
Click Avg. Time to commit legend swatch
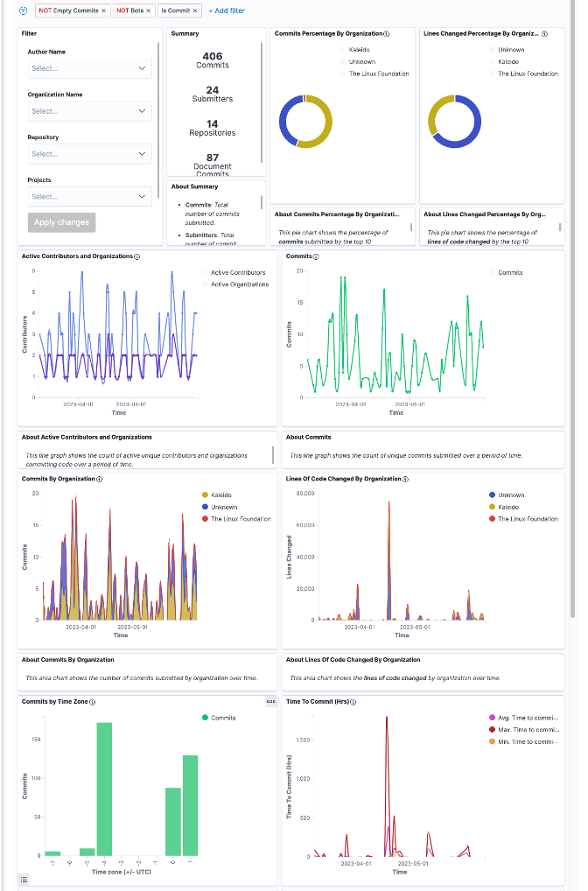492,719
